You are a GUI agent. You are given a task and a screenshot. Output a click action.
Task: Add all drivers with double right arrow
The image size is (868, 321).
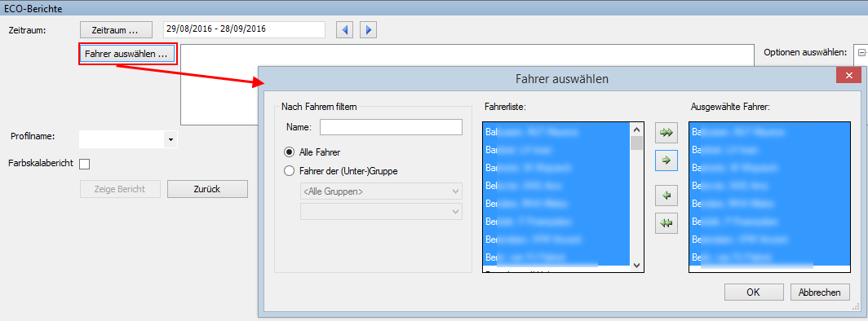[666, 133]
